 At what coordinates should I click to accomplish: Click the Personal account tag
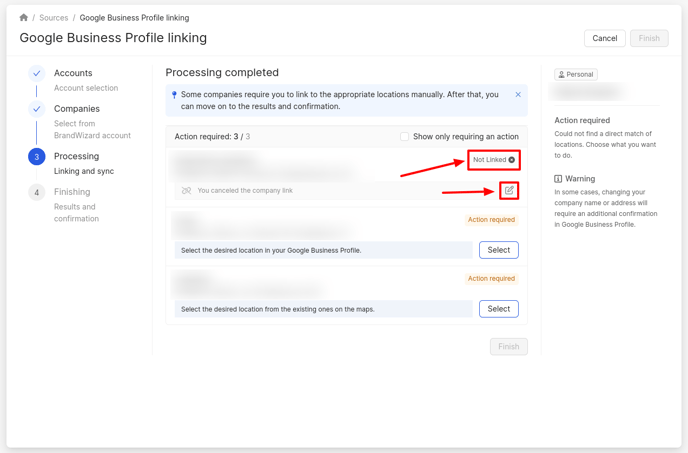pos(576,75)
